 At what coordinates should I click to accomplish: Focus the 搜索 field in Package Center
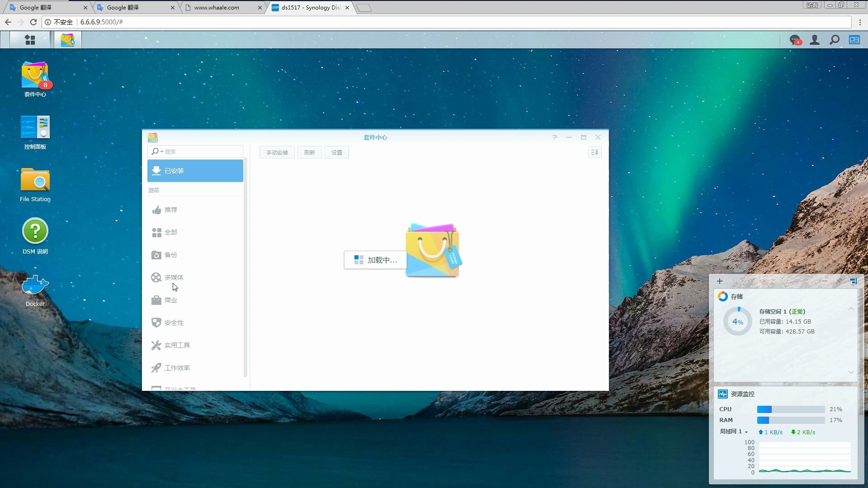(195, 151)
